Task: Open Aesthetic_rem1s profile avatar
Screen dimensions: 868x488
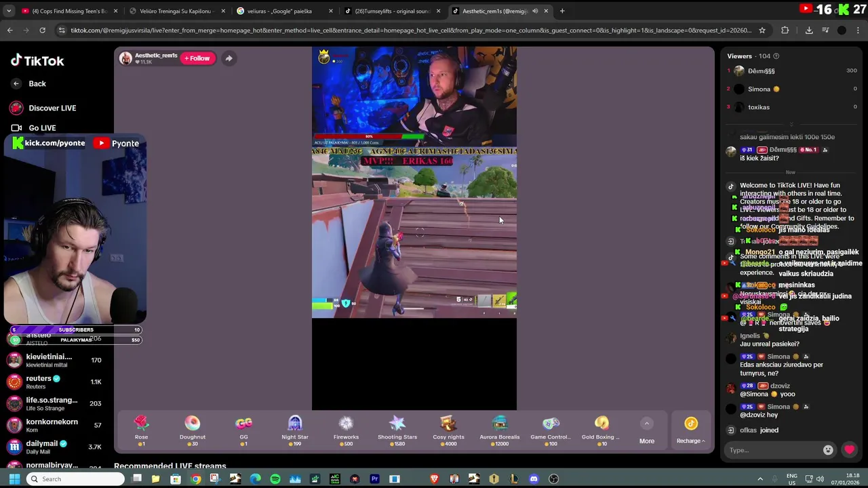Action: click(x=125, y=58)
